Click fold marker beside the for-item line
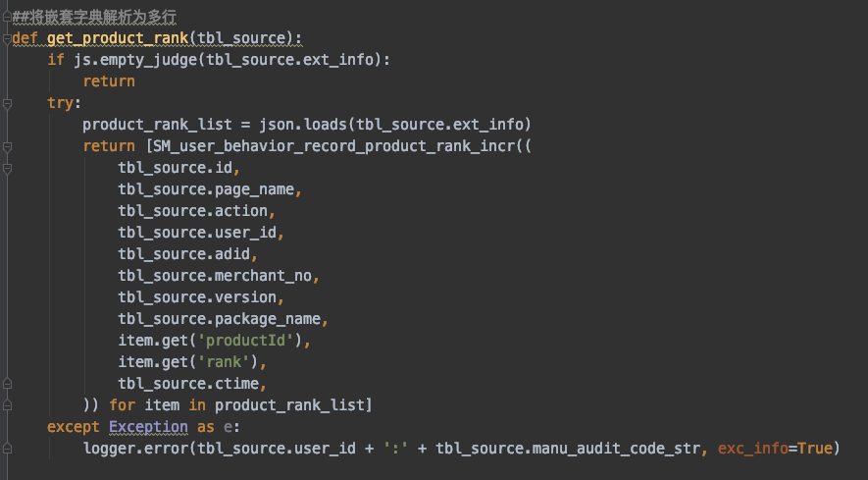The height and width of the screenshot is (480, 868). [x=7, y=404]
